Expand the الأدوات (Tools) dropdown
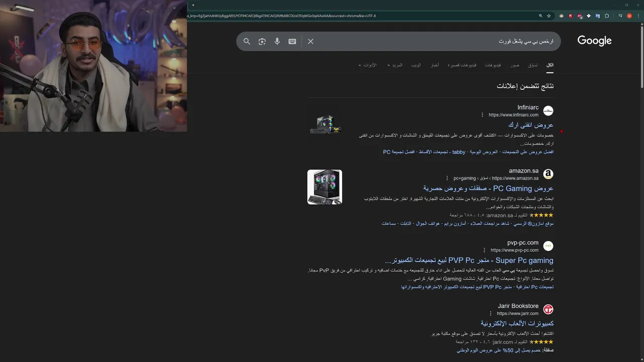 click(367, 65)
